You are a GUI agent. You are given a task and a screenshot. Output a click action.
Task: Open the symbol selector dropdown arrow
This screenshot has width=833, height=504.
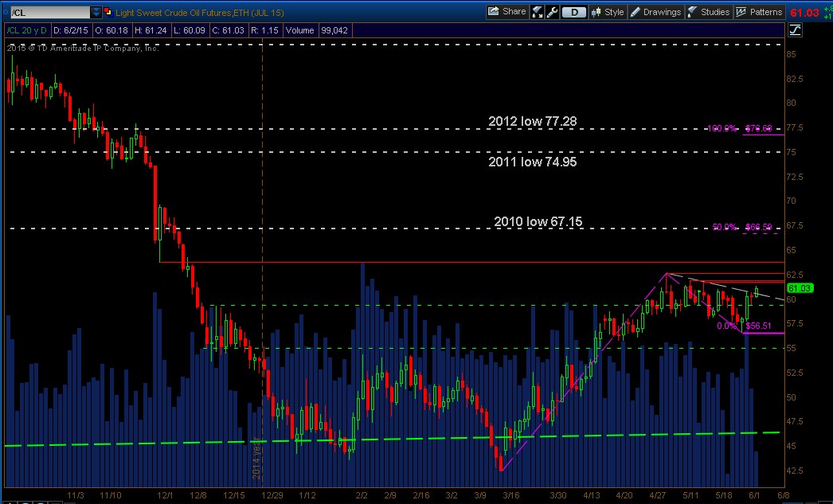[96, 12]
